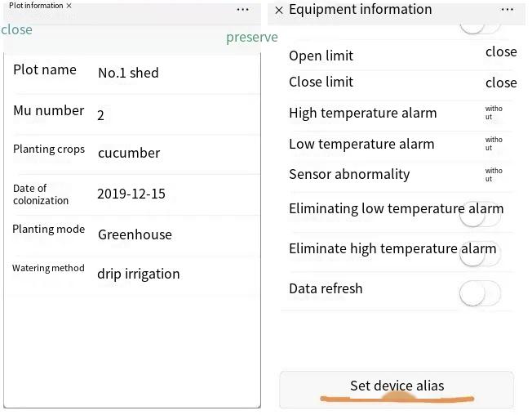The image size is (532, 415).
Task: Toggle Eliminating low temperature alarm switch
Action: click(480, 216)
